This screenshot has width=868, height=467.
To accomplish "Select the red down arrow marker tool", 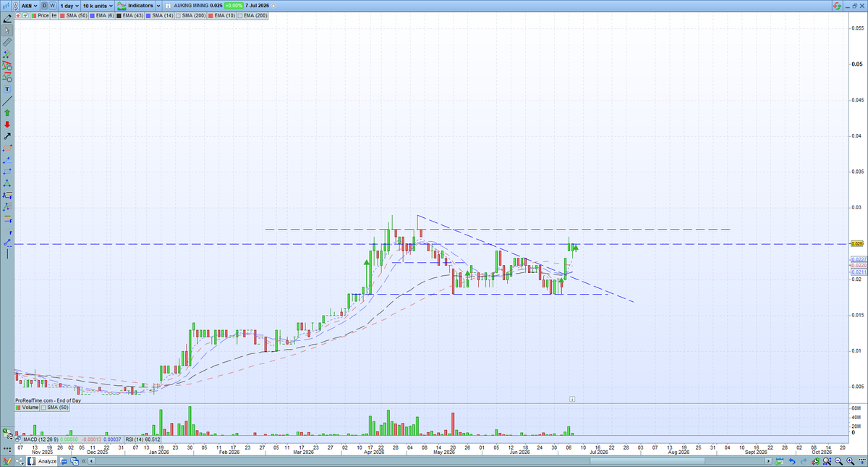I will tap(7, 125).
